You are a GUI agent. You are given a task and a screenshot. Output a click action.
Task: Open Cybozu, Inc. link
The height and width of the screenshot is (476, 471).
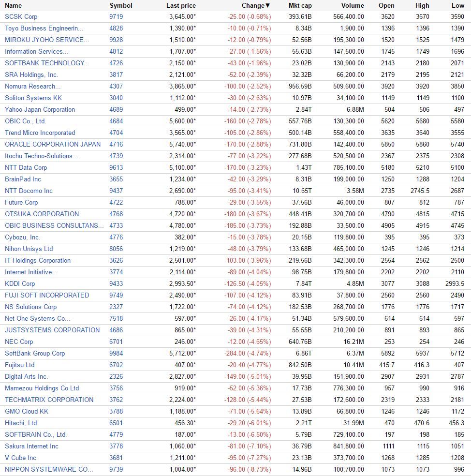point(22,237)
